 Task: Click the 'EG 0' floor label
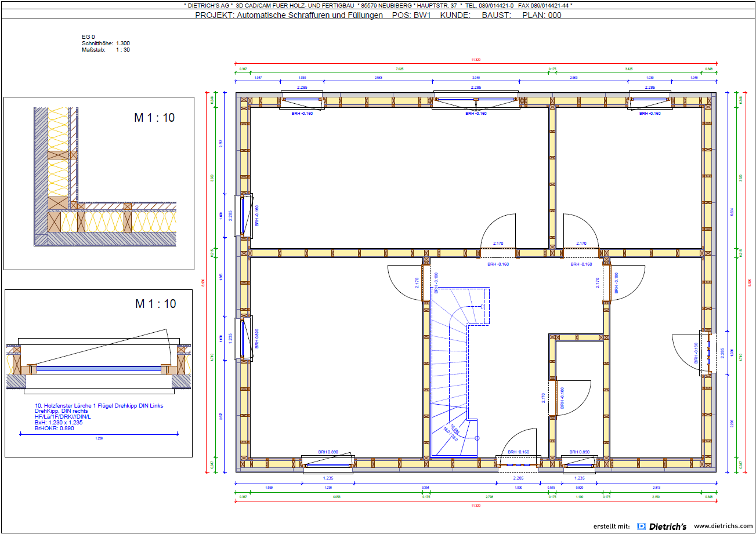point(88,37)
